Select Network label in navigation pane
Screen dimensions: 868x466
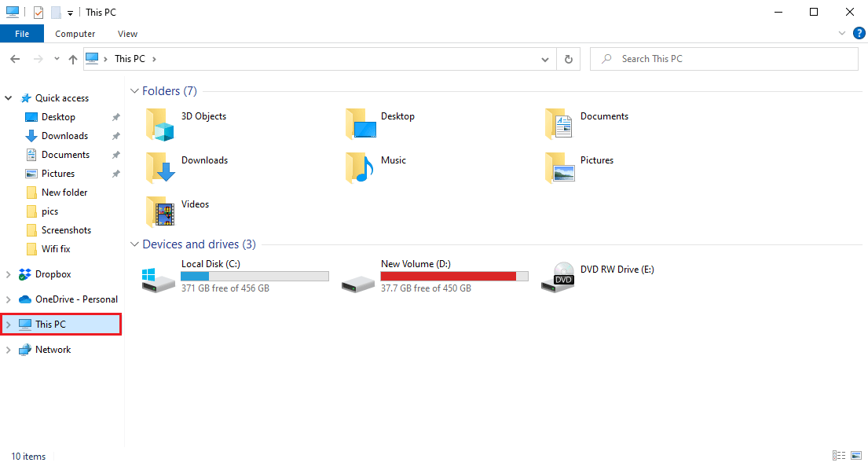[53, 350]
